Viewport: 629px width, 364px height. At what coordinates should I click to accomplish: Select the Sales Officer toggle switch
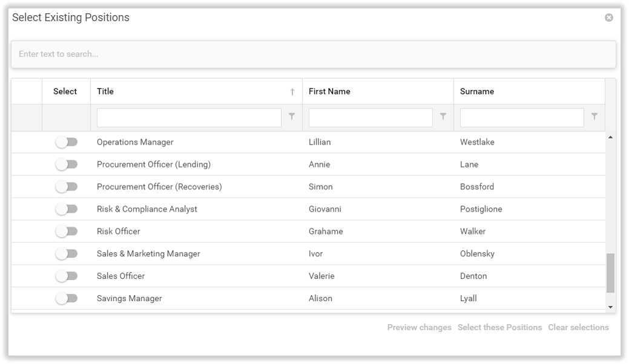point(67,276)
